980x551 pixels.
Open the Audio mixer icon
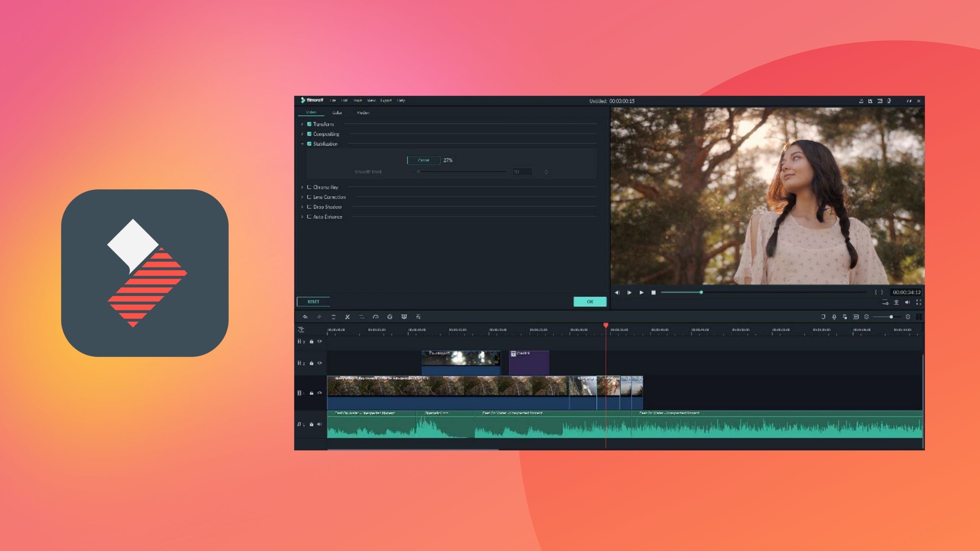[x=844, y=317]
